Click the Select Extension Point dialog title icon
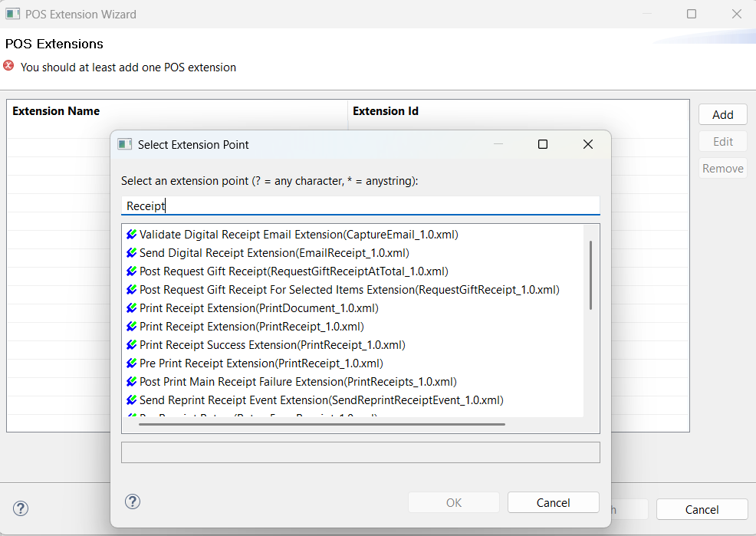 (124, 144)
